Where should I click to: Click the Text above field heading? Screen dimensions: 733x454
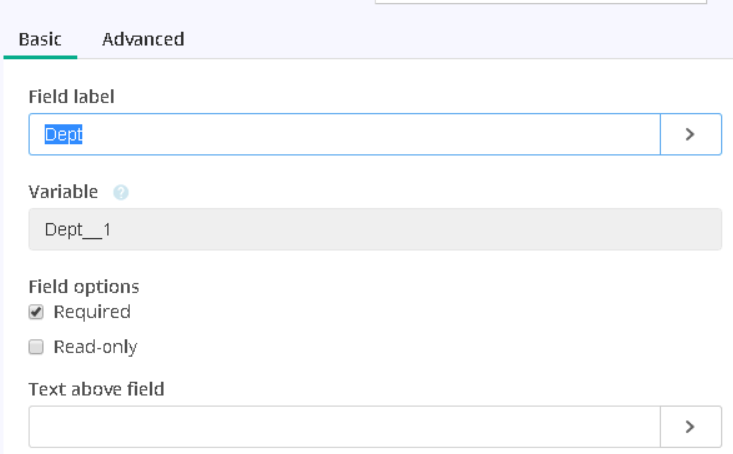click(x=96, y=389)
